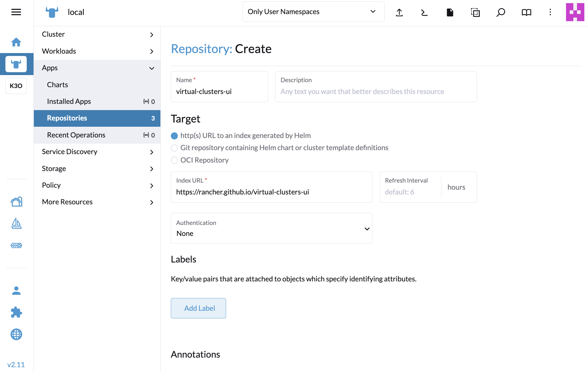588x372 pixels.
Task: Select the Git repository target option
Action: (x=174, y=148)
